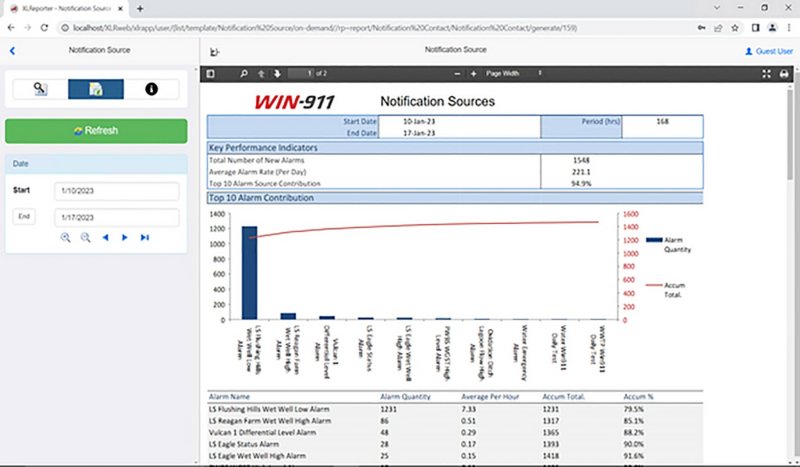Image resolution: width=800 pixels, height=467 pixels.
Task: Click the Alarm Quantity legend entry
Action: tap(669, 244)
